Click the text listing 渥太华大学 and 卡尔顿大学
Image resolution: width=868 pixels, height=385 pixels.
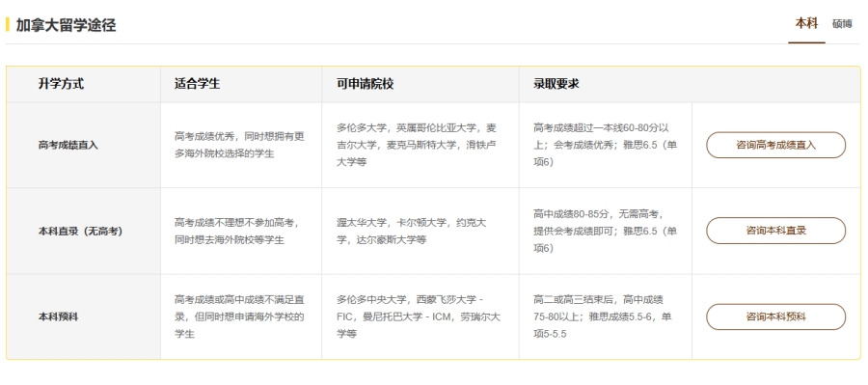coord(411,231)
